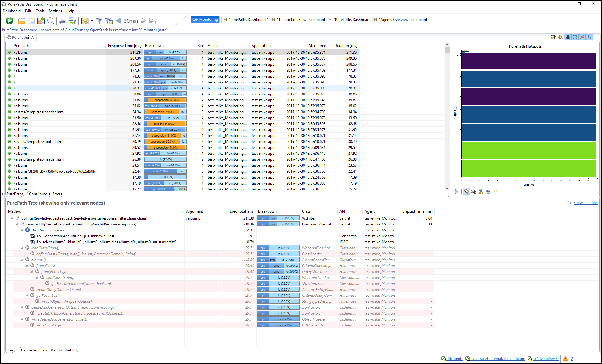Switch to the Transaction Flow bottom tab
The width and height of the screenshot is (602, 364).
(x=34, y=350)
